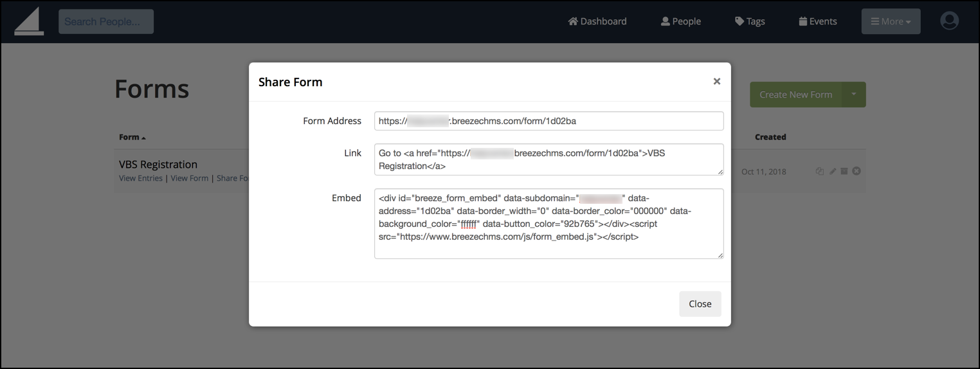
Task: Open the user account avatar menu
Action: coord(949,21)
